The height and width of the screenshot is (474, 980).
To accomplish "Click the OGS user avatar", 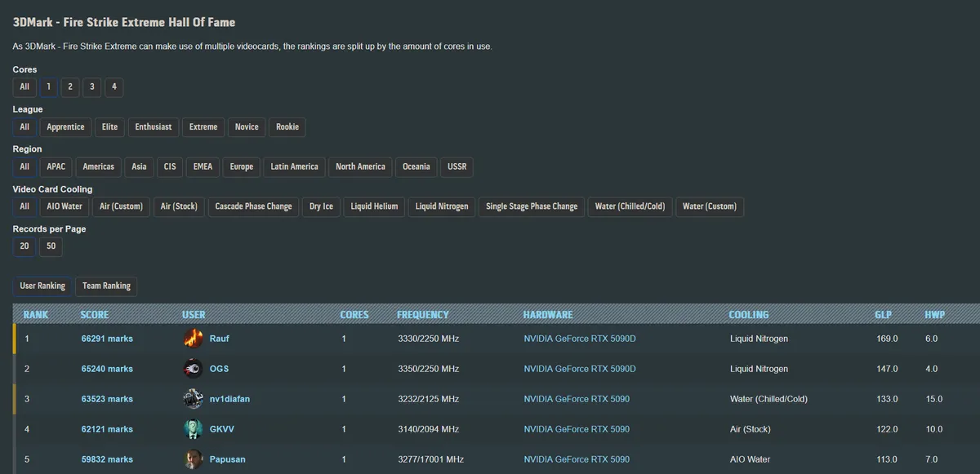I will tap(193, 369).
